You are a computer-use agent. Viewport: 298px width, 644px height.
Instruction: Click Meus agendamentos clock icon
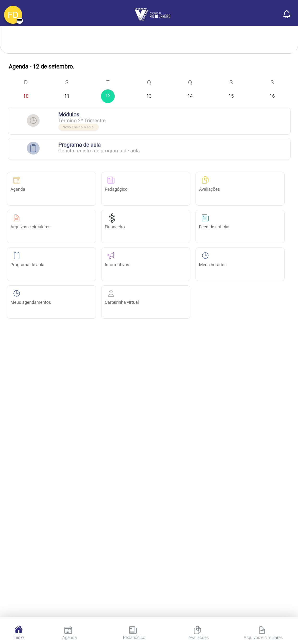click(x=17, y=293)
